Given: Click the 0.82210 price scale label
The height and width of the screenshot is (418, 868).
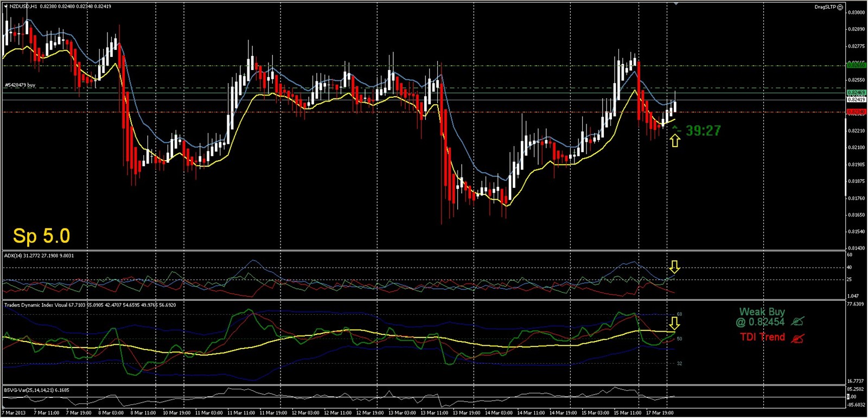Looking at the screenshot, I should [x=856, y=130].
